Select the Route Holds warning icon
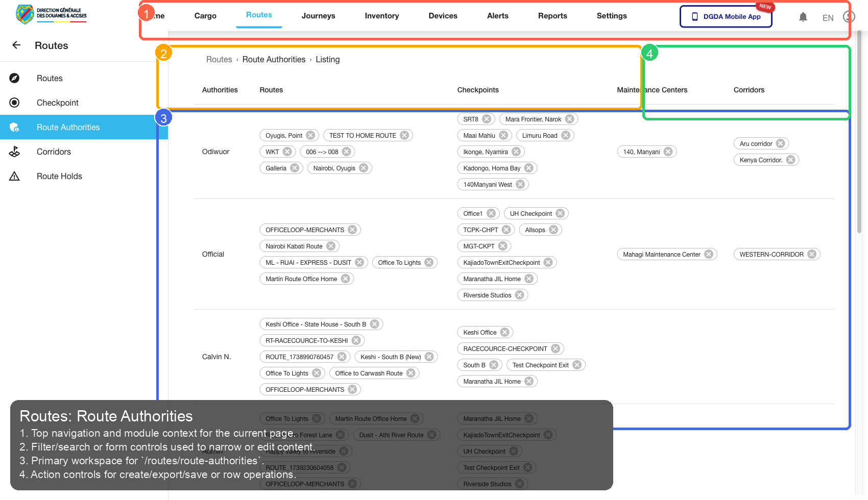Viewport: 868px width, 500px height. pyautogui.click(x=15, y=176)
